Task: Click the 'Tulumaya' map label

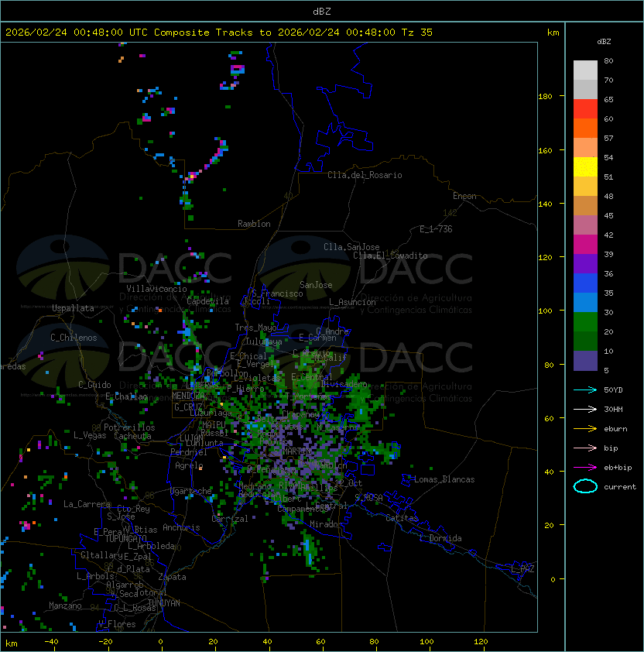Action: [264, 341]
